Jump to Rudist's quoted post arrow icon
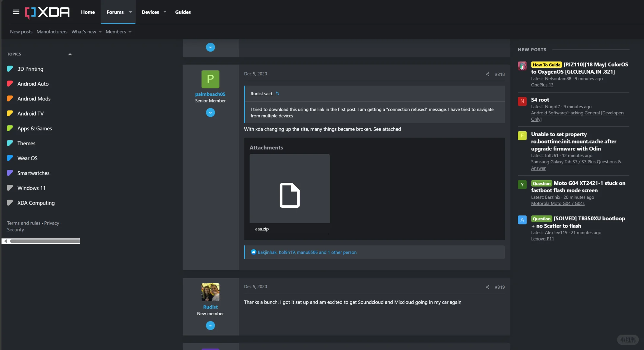The height and width of the screenshot is (350, 644). (x=277, y=94)
